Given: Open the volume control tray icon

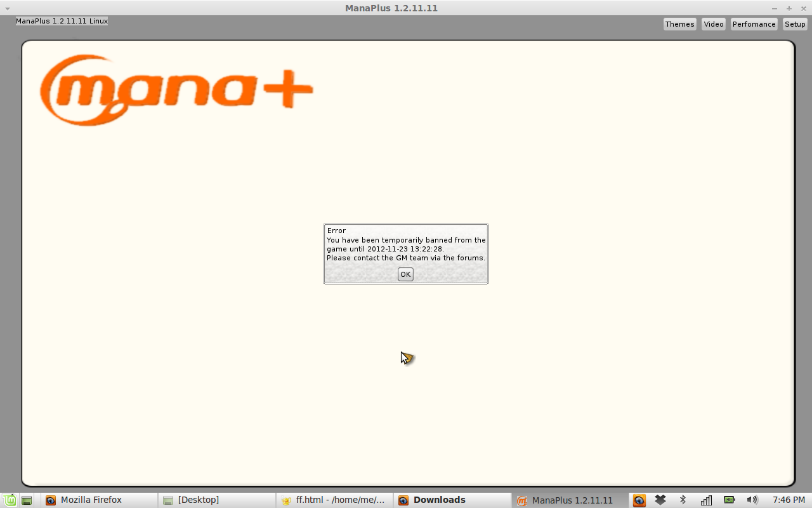Looking at the screenshot, I should click(752, 500).
